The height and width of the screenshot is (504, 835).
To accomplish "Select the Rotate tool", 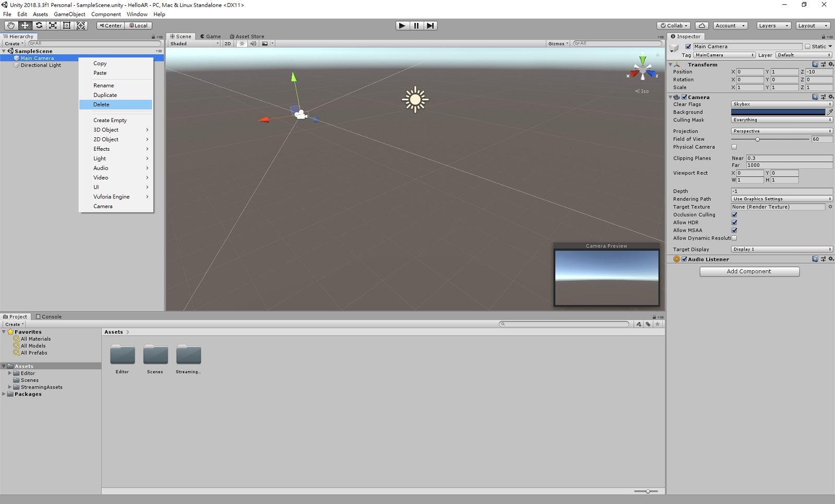I will tap(39, 26).
